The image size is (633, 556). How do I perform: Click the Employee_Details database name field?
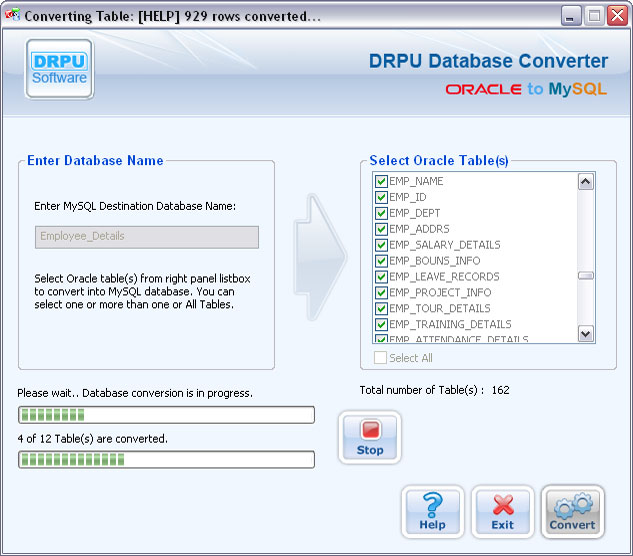coord(147,237)
